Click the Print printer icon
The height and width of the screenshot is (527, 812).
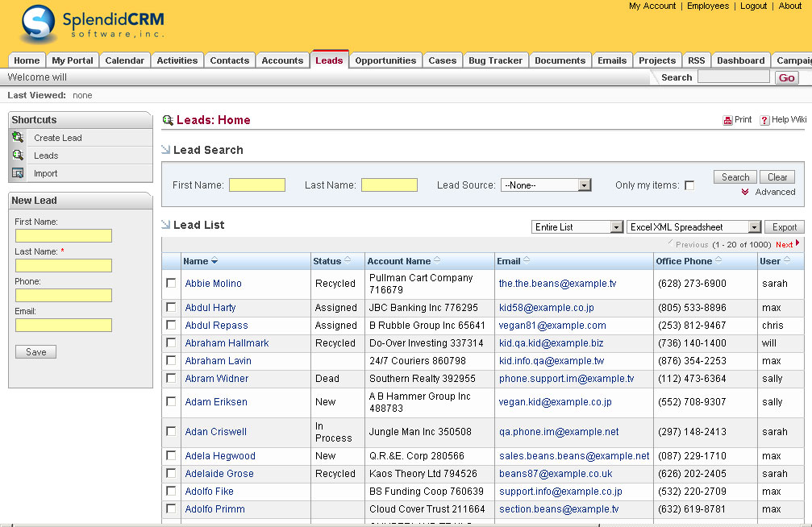[x=727, y=120]
